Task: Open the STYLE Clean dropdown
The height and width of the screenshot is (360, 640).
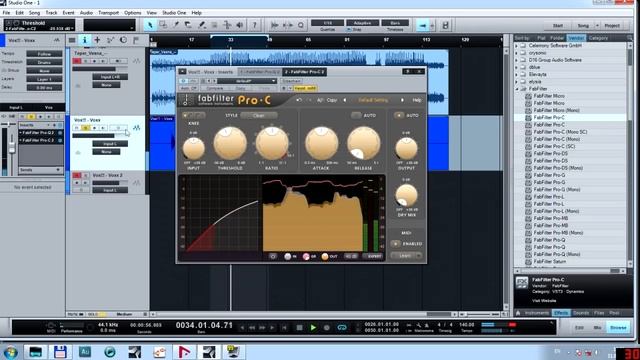Action: [x=259, y=116]
